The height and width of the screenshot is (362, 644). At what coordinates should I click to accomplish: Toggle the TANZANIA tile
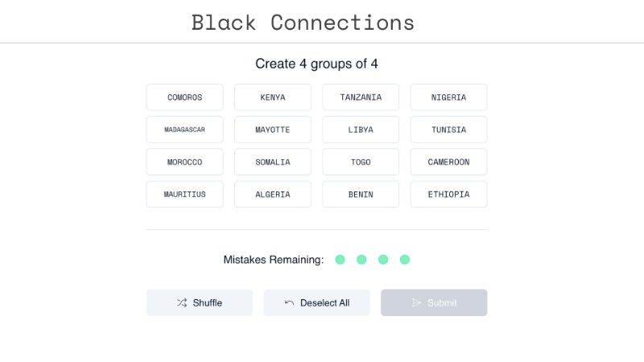pyautogui.click(x=361, y=97)
